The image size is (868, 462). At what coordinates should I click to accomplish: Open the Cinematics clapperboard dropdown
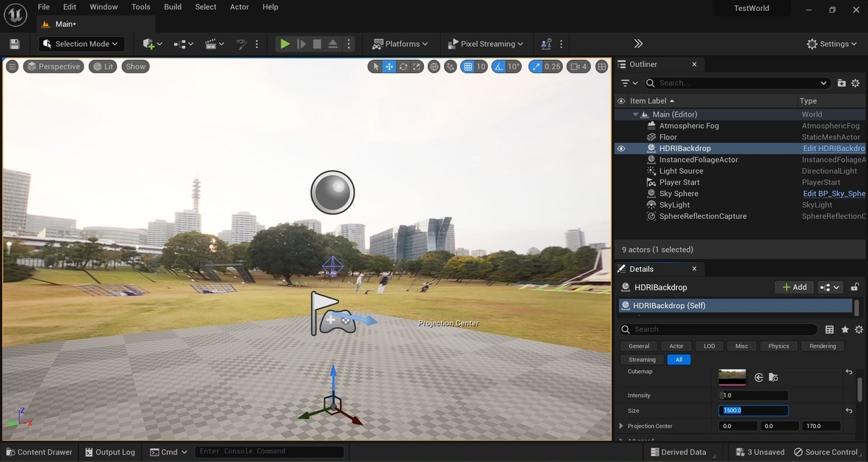[215, 44]
